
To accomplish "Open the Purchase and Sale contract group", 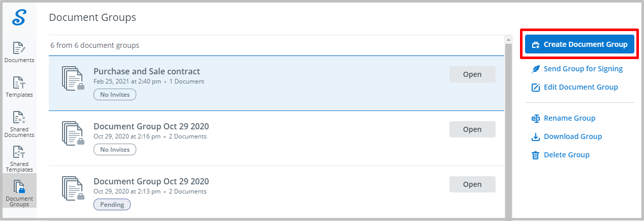I will pos(472,74).
